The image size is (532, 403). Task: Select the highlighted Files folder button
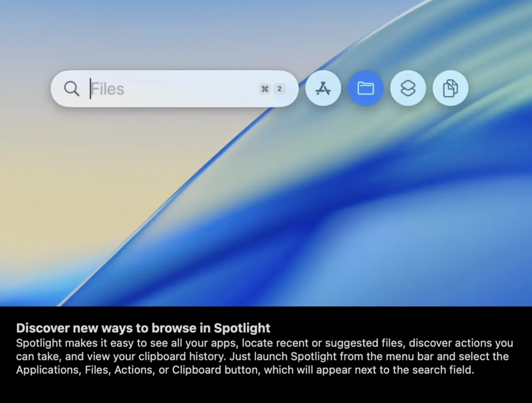[x=366, y=88]
